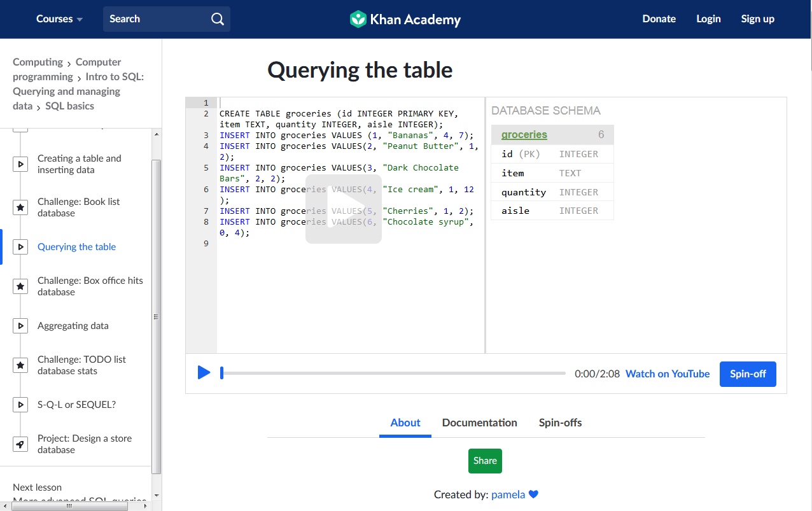Click the search magnifier icon
The width and height of the screenshot is (812, 511).
(218, 19)
